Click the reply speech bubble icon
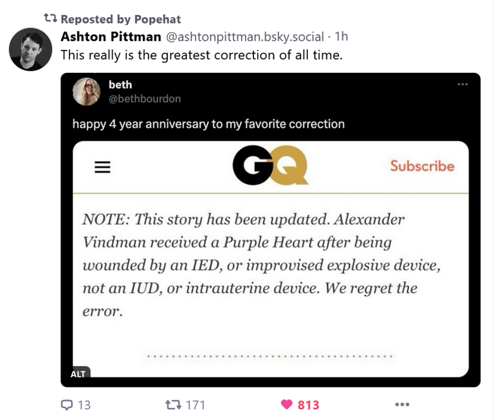504x420 pixels. pyautogui.click(x=67, y=405)
